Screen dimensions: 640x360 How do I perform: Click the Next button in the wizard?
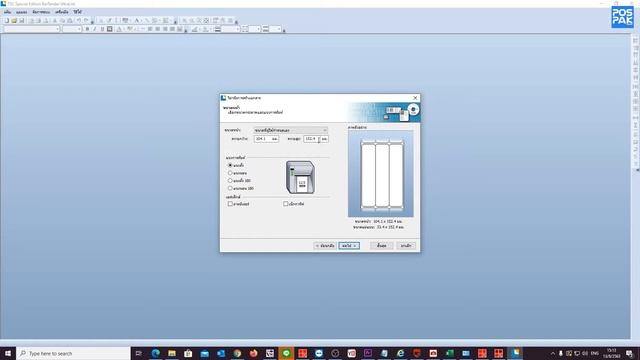[349, 246]
